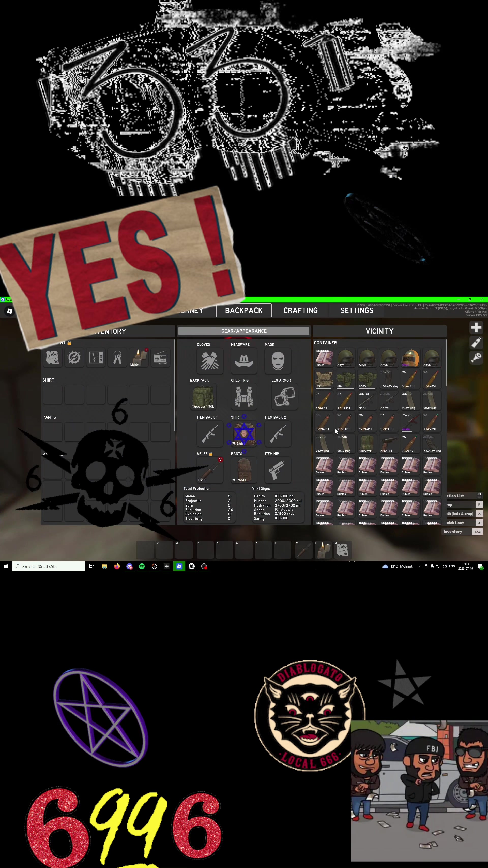The image size is (488, 868).
Task: Select the knife in hotbar slot V
Action: pyautogui.click(x=304, y=550)
